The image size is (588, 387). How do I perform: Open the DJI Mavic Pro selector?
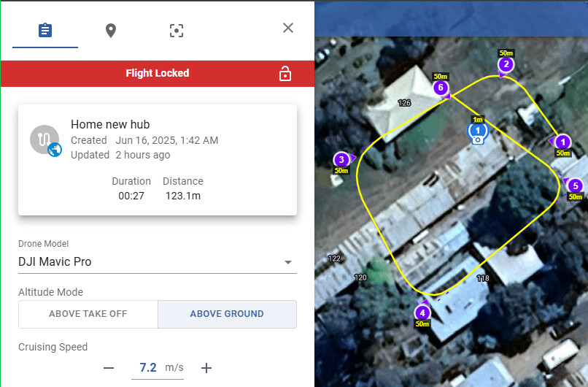tap(158, 261)
